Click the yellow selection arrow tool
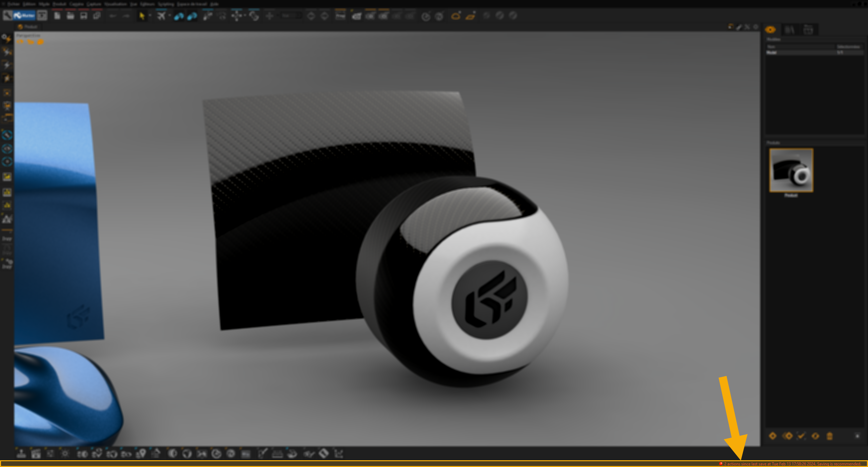 [142, 16]
